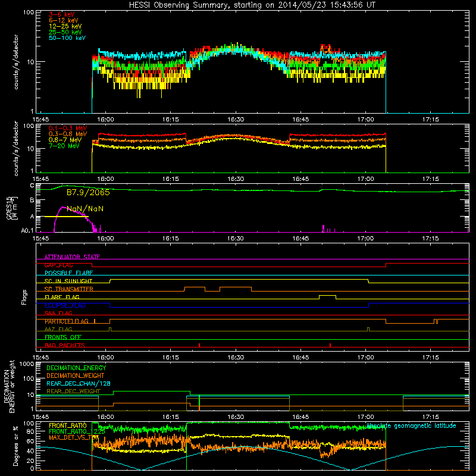Click the 15:45 tick label under the bottom decimation plot

pos(40,417)
